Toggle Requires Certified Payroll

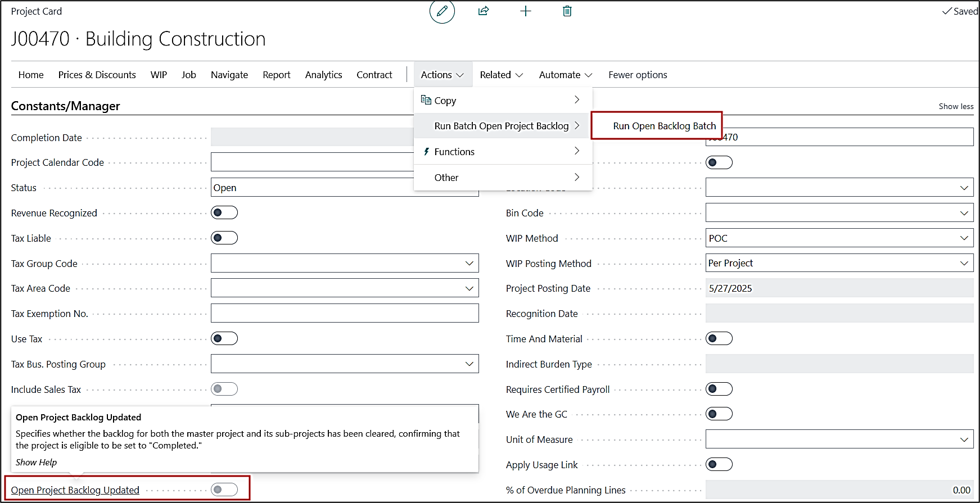click(719, 389)
